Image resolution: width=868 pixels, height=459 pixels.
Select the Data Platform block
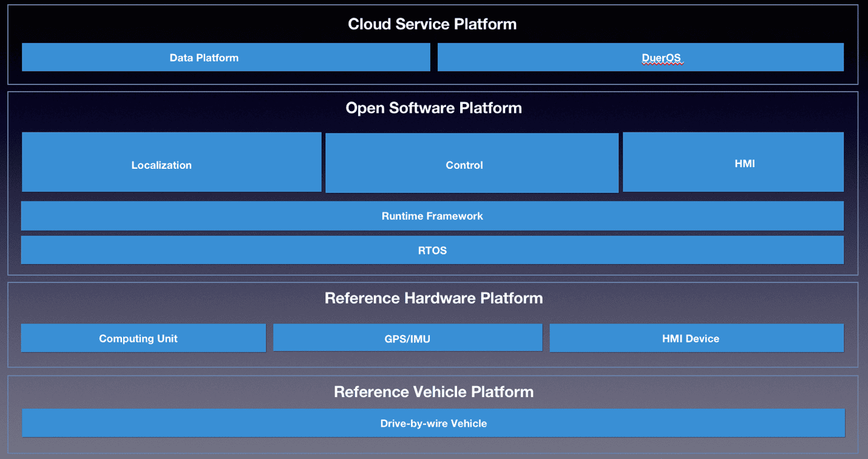pos(225,56)
